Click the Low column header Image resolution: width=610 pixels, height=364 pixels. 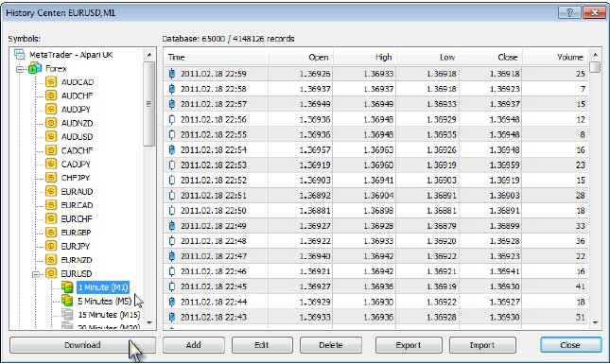(x=427, y=57)
